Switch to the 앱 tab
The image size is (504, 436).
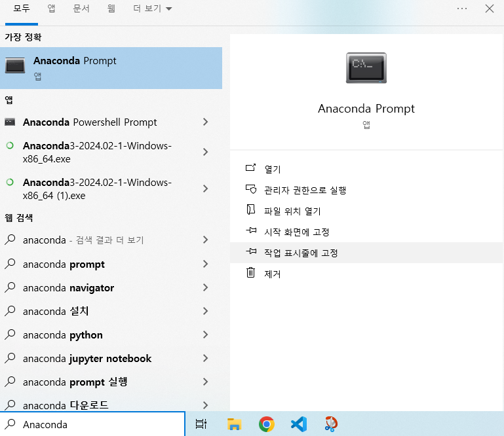click(51, 9)
